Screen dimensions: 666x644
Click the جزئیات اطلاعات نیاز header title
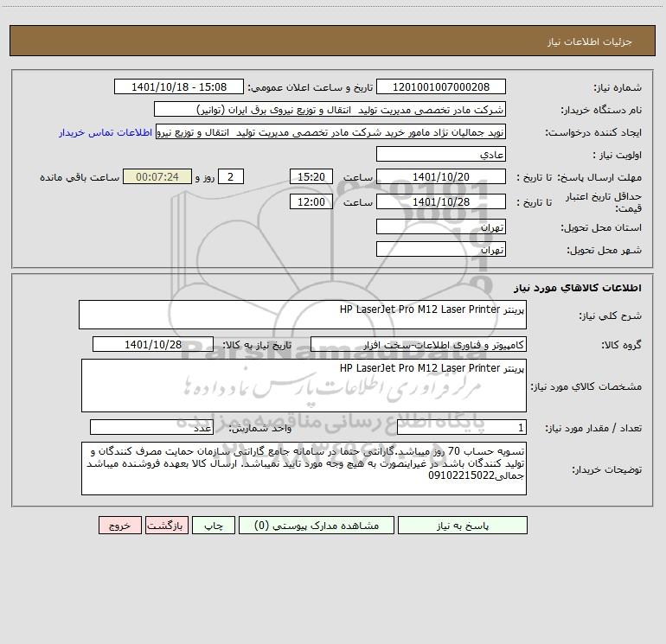coord(590,41)
